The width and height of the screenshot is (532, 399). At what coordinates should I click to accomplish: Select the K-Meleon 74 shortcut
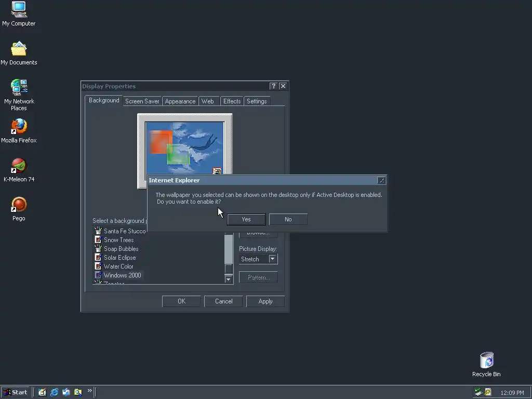[19, 170]
